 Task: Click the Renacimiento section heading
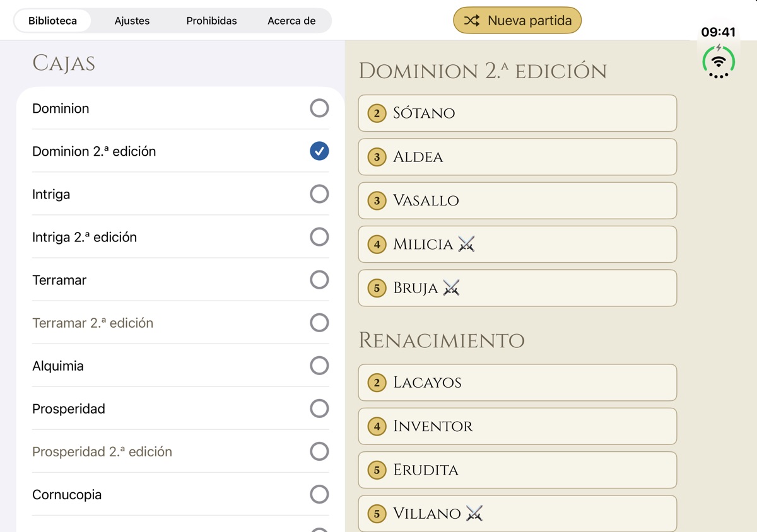[442, 340]
